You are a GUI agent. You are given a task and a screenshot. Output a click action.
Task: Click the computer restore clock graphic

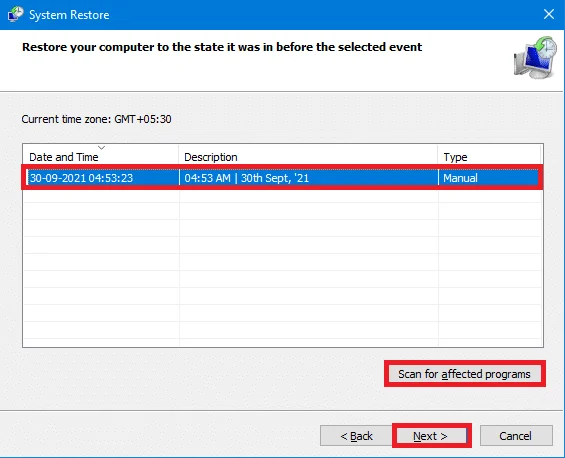(535, 57)
